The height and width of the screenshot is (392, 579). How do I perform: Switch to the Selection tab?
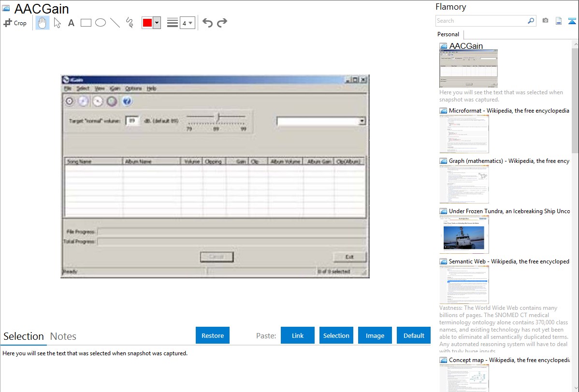[x=24, y=336]
